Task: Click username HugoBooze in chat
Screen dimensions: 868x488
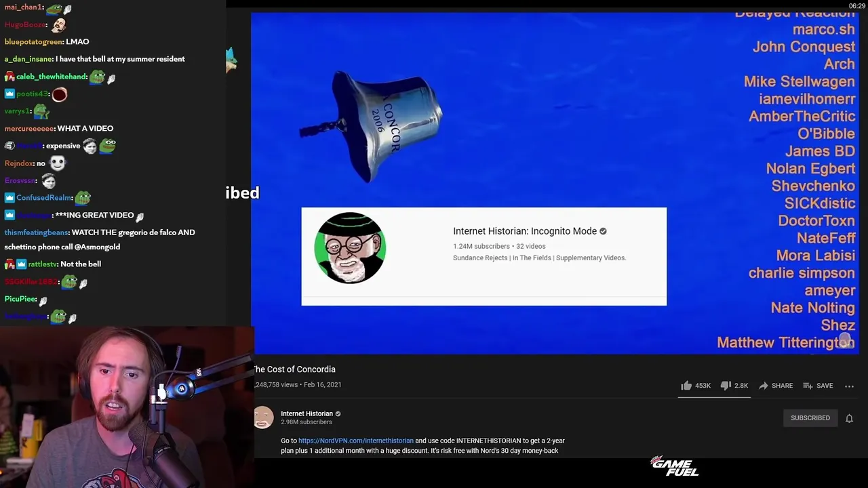Action: [24, 25]
